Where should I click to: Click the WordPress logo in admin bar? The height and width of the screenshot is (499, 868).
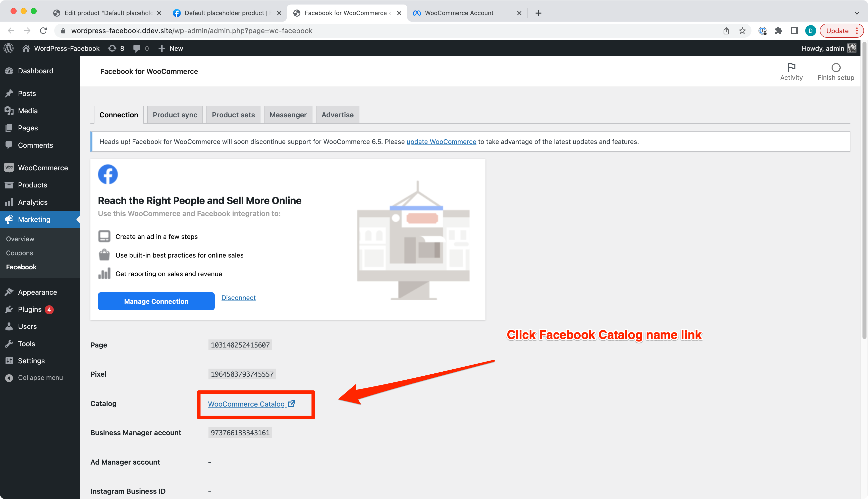coord(9,48)
